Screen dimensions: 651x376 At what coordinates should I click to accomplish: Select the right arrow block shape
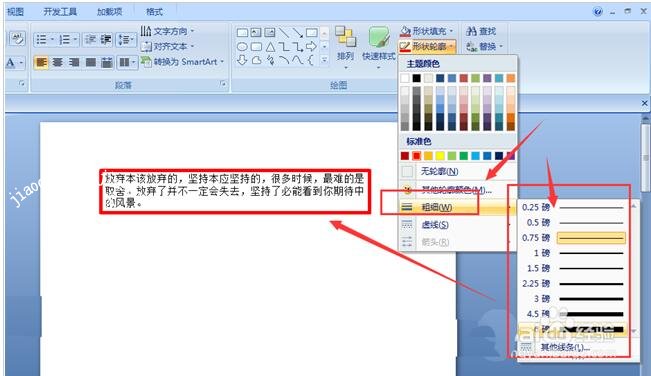click(x=311, y=46)
